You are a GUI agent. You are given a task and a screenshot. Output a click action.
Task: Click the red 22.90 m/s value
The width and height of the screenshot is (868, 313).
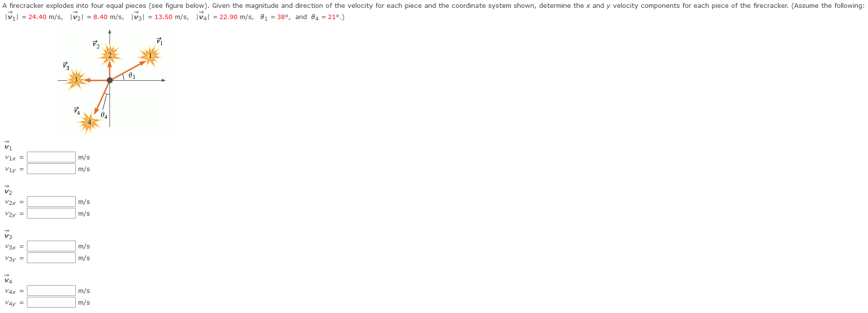237,17
